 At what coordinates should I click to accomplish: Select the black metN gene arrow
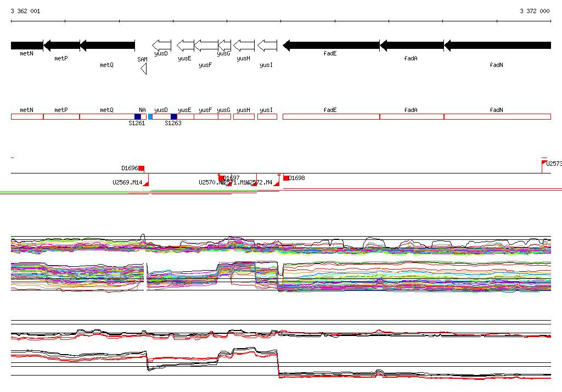coord(27,45)
